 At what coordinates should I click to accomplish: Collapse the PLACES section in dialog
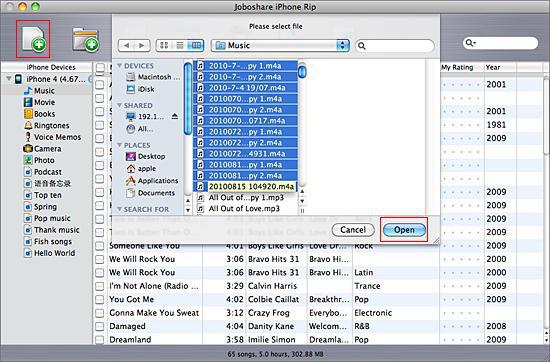pyautogui.click(x=119, y=145)
